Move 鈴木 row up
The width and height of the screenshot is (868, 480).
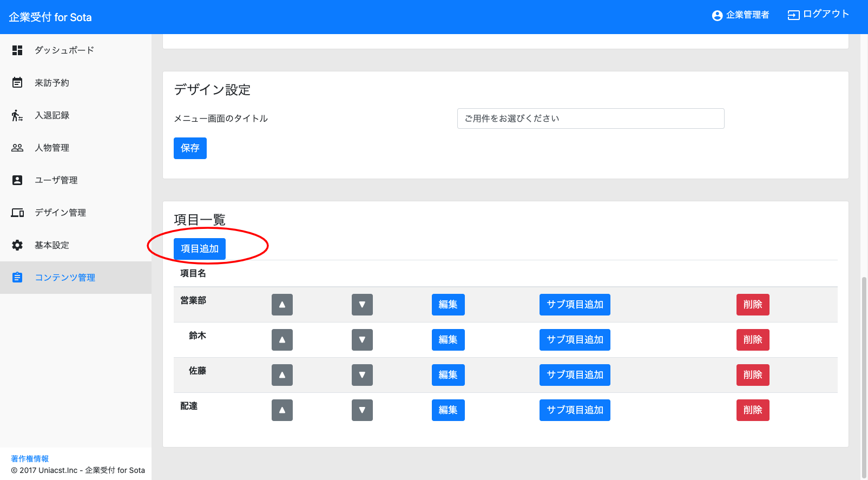pos(282,340)
